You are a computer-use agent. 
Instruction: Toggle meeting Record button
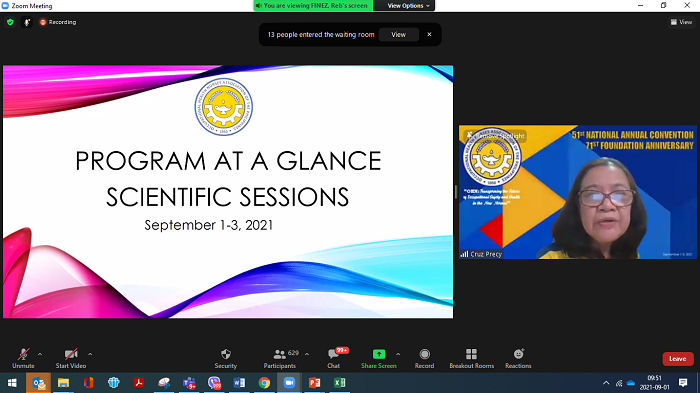[x=424, y=359]
